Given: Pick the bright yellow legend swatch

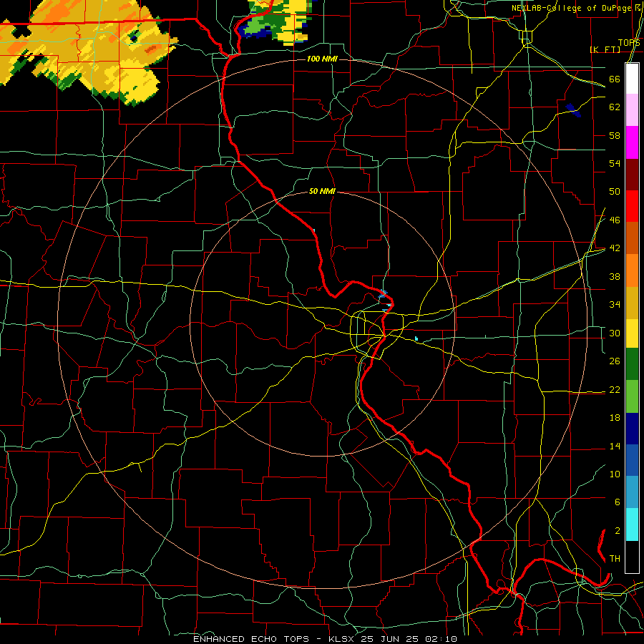Looking at the screenshot, I should (632, 333).
